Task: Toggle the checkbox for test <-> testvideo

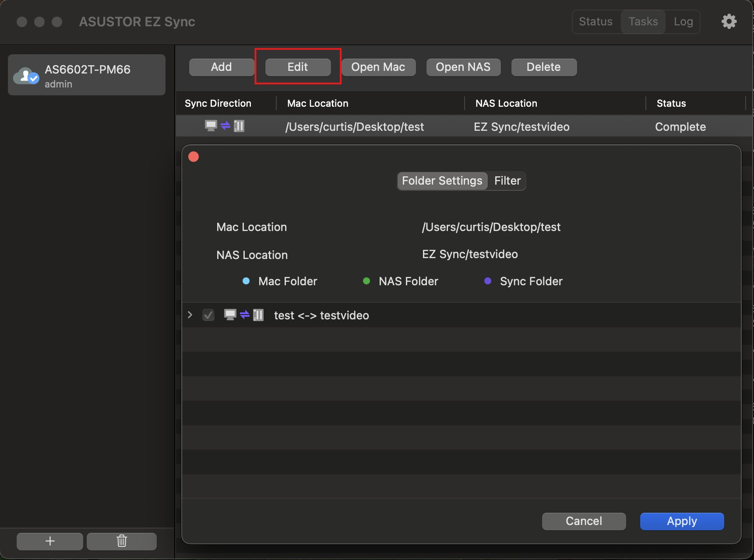Action: pyautogui.click(x=208, y=315)
